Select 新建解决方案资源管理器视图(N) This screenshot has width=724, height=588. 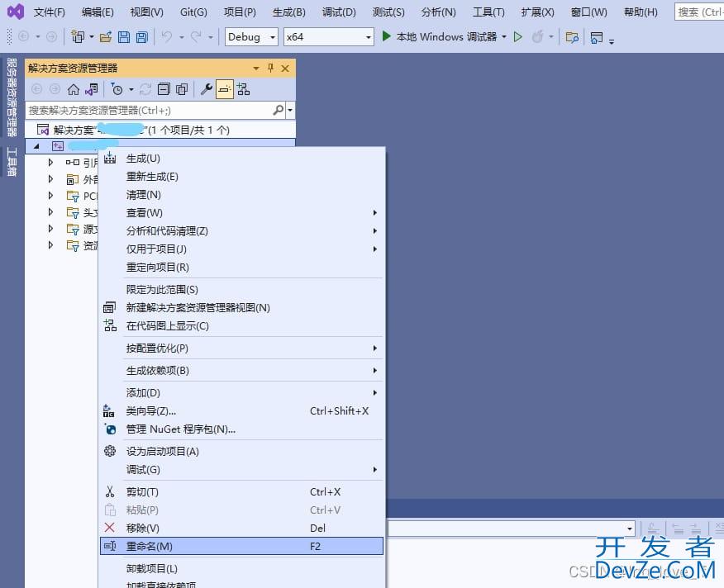(241, 307)
